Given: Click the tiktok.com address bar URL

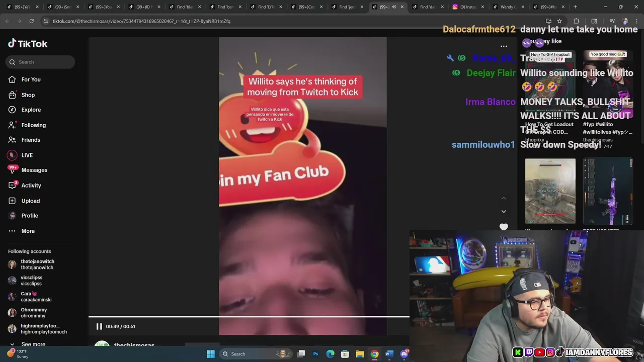Looking at the screenshot, I should [141, 21].
